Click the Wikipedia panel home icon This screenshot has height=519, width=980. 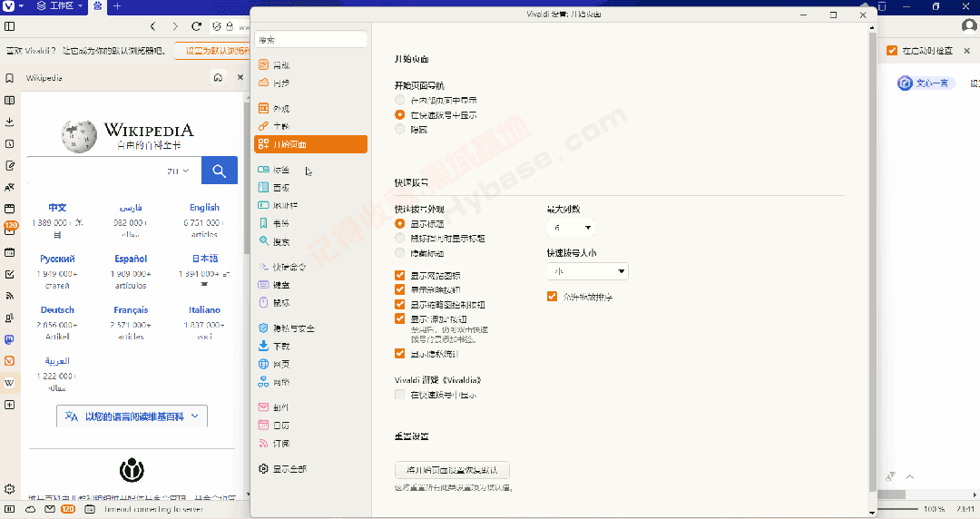[x=218, y=77]
